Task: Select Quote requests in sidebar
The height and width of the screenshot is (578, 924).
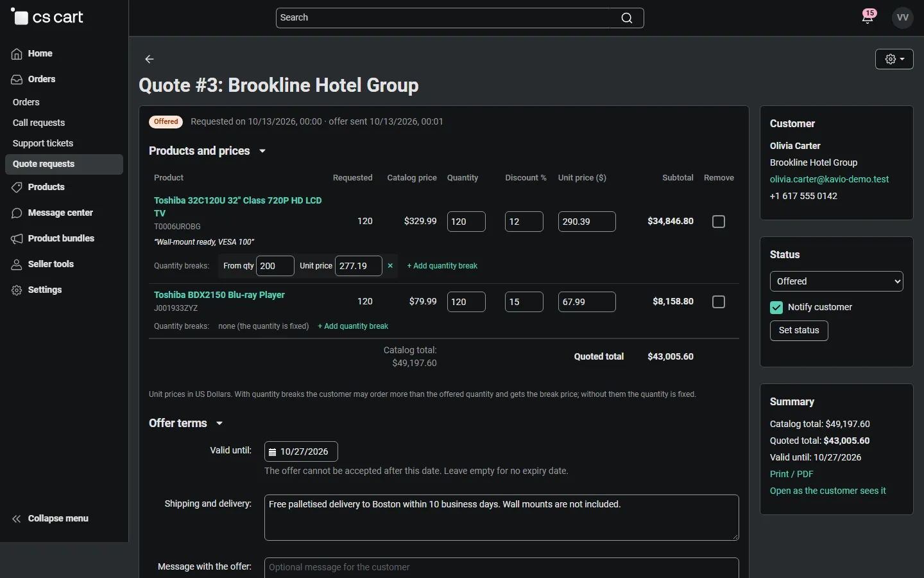Action: pyautogui.click(x=64, y=164)
